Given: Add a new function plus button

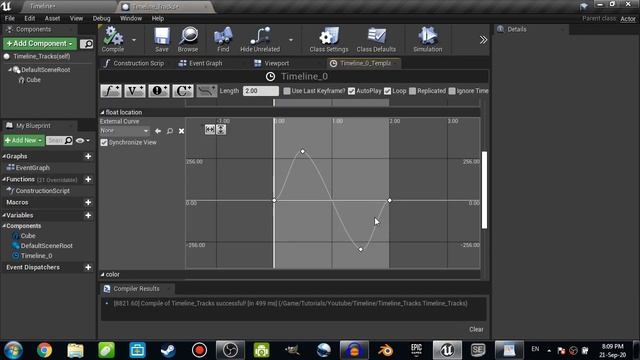Looking at the screenshot, I should click(x=88, y=179).
